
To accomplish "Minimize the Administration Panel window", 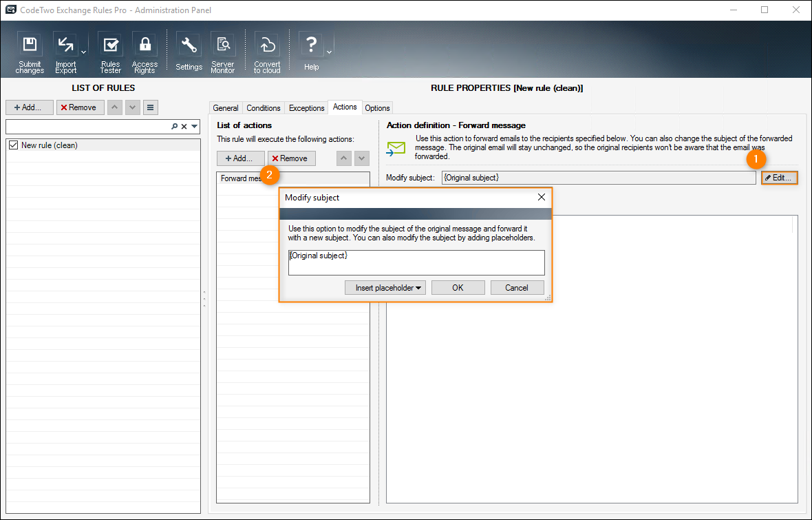I will (x=734, y=10).
